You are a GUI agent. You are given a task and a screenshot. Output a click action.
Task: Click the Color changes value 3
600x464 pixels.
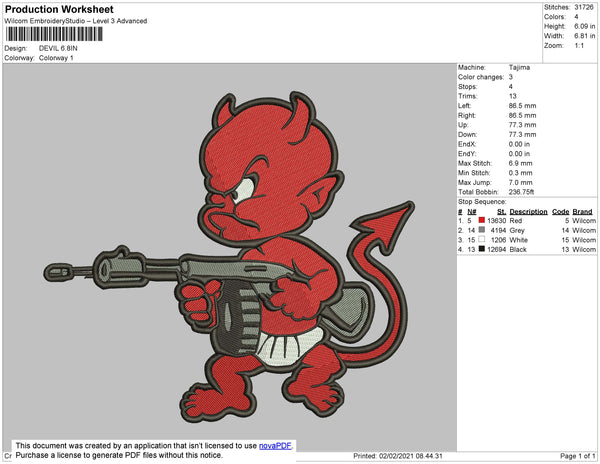point(510,77)
